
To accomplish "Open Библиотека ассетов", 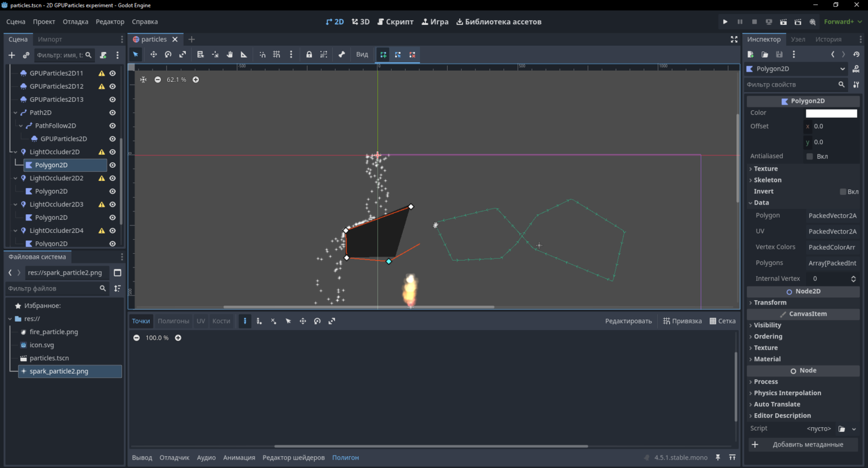I will coord(499,22).
